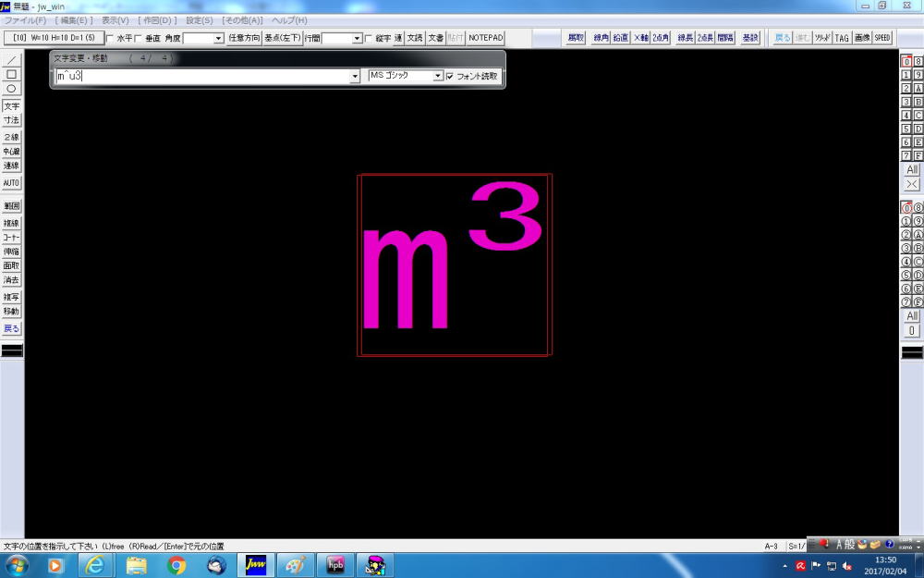
Task: Choose the 消去 erase tool
Action: coord(11,279)
